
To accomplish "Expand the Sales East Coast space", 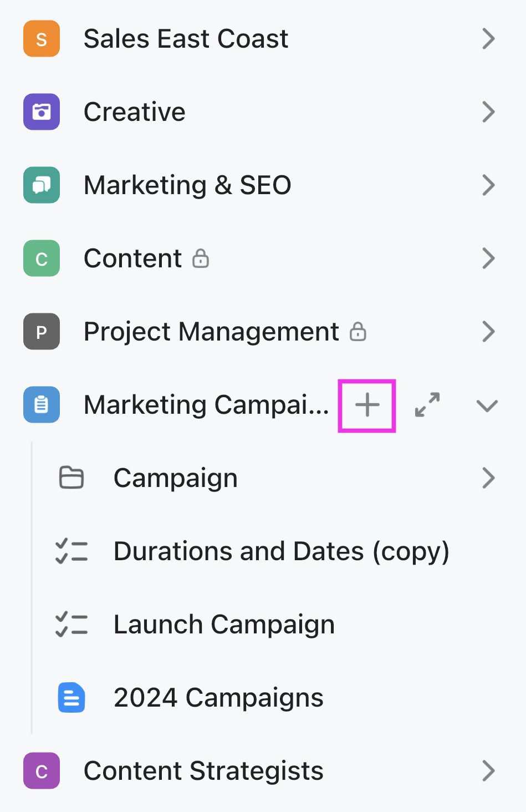I will tap(488, 38).
